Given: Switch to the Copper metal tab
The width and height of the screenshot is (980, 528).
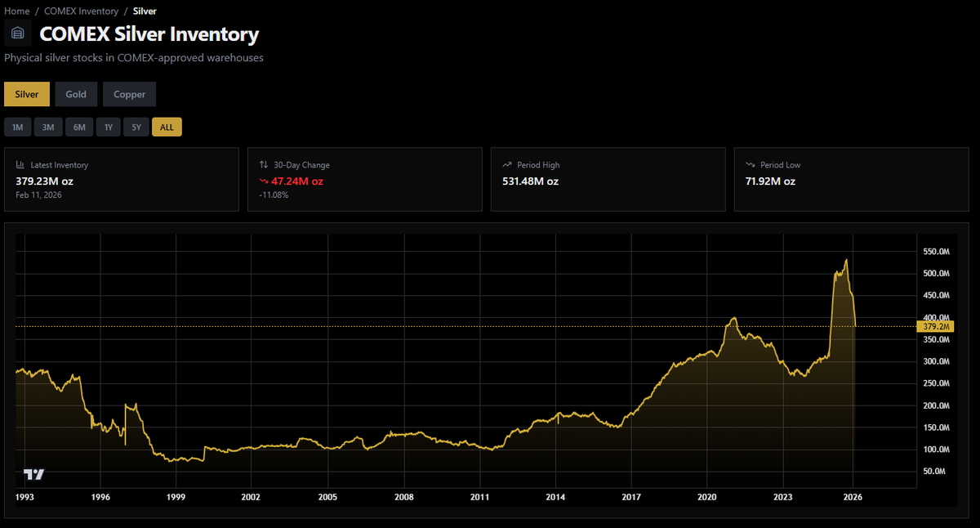Looking at the screenshot, I should click(x=129, y=94).
